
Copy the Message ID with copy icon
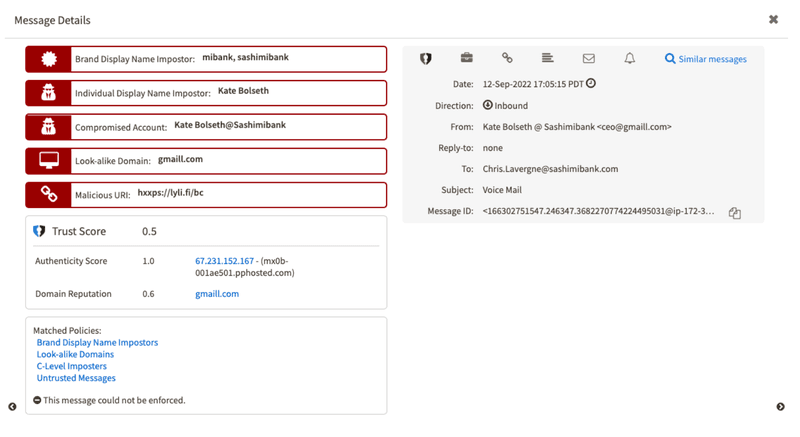pos(735,213)
